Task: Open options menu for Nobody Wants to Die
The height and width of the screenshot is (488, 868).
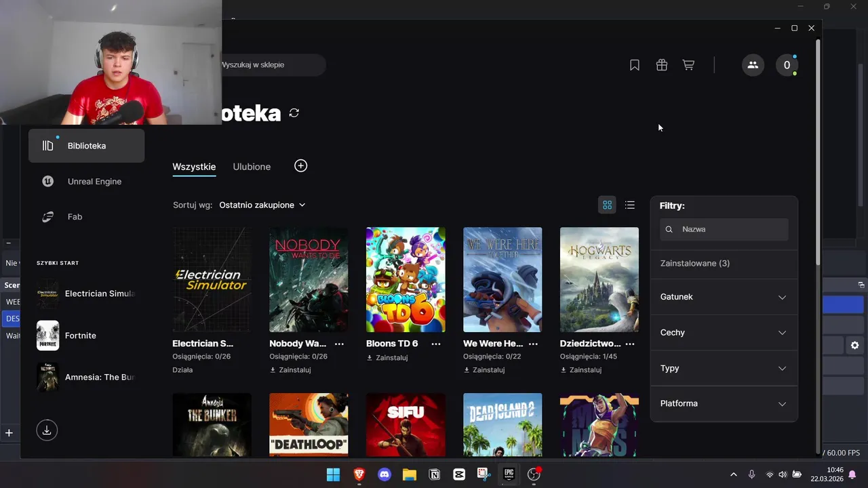Action: point(339,344)
